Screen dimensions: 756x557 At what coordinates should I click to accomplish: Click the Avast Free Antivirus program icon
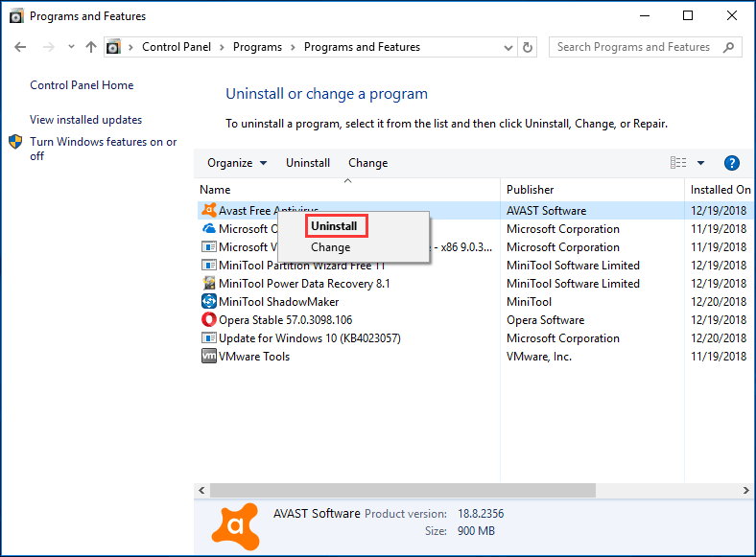pyautogui.click(x=209, y=210)
